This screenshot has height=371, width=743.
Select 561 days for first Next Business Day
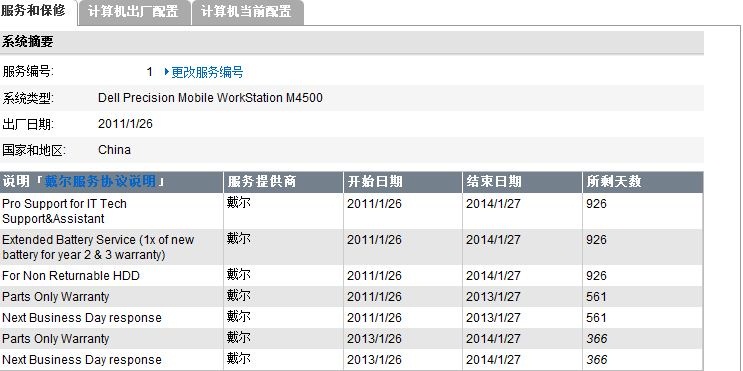596,318
